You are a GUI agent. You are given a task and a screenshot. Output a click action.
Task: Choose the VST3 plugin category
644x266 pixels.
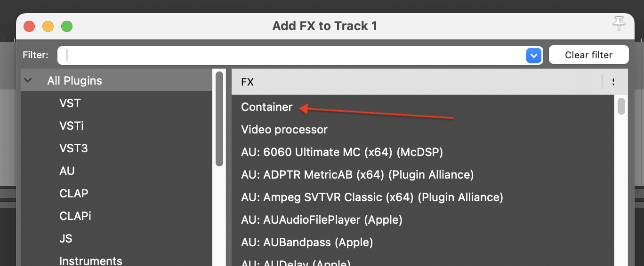73,148
